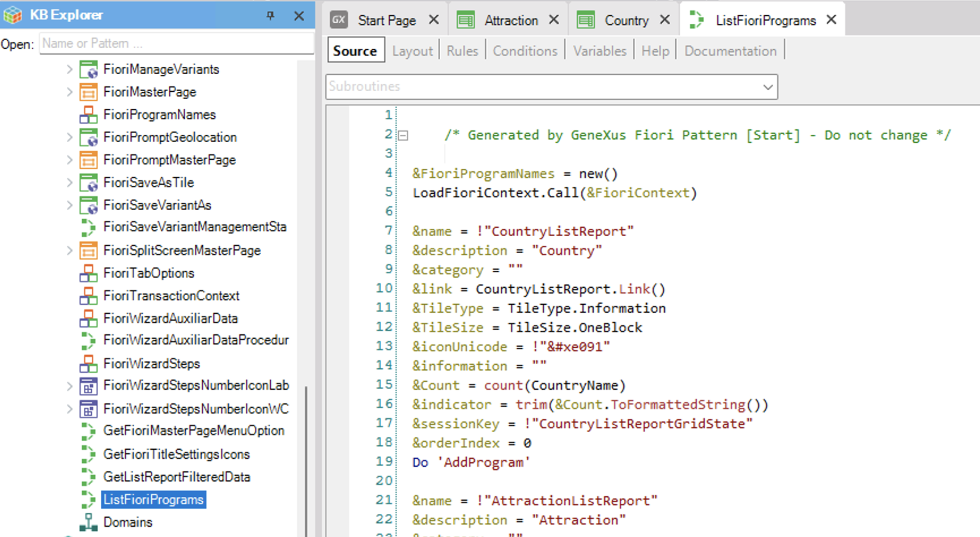This screenshot has width=980, height=537.
Task: Click the &name = !"CountryListReport" line
Action: pyautogui.click(x=523, y=231)
